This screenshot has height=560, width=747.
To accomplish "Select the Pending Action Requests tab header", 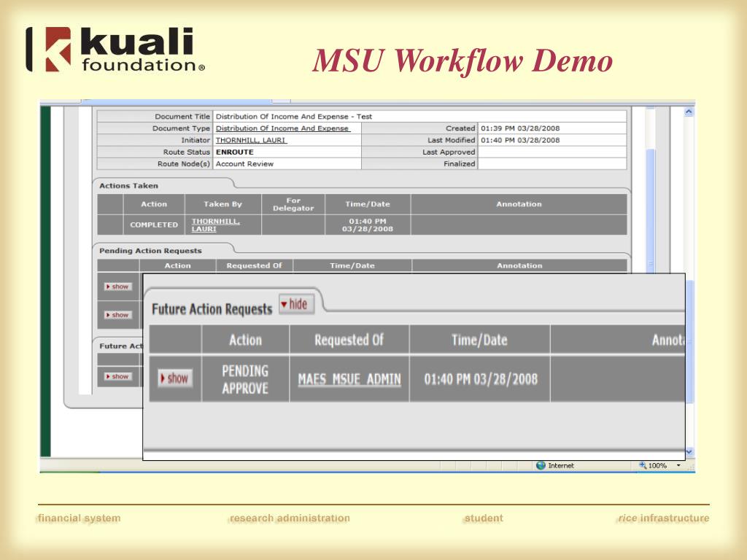I will click(x=150, y=251).
